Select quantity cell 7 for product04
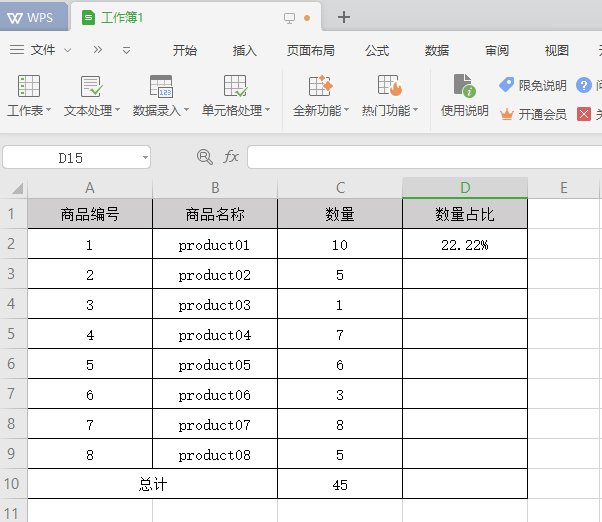The width and height of the screenshot is (602, 522). click(x=340, y=334)
